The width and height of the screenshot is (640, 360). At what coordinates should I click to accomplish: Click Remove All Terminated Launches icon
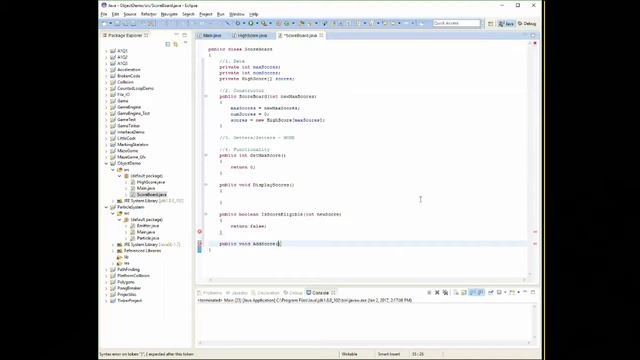point(445,293)
